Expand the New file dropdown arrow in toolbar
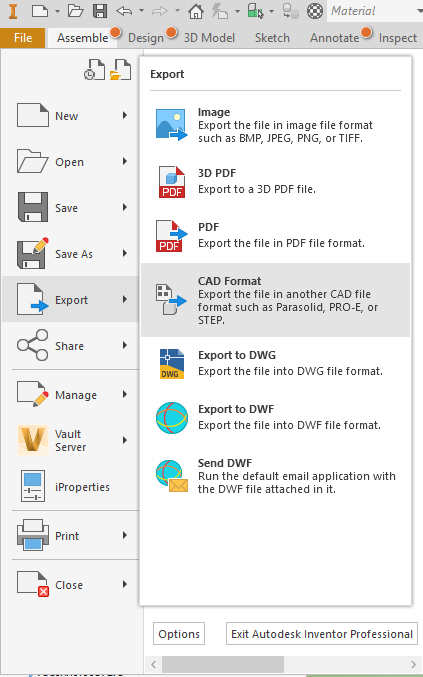This screenshot has height=677, width=423. (57, 12)
